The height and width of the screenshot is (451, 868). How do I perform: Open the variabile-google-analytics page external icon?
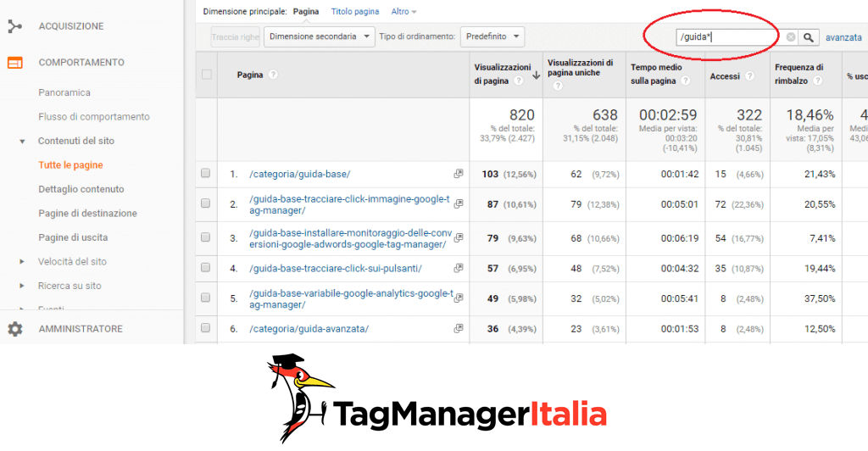coord(459,298)
